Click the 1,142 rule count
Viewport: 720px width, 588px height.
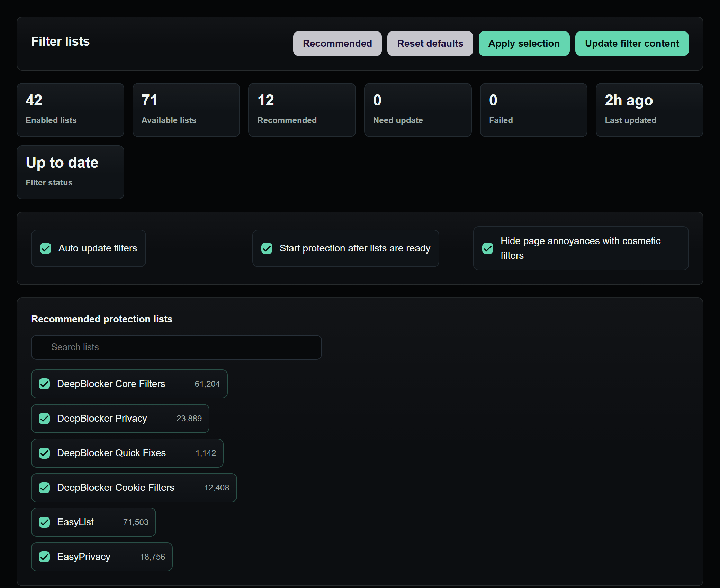click(x=206, y=453)
